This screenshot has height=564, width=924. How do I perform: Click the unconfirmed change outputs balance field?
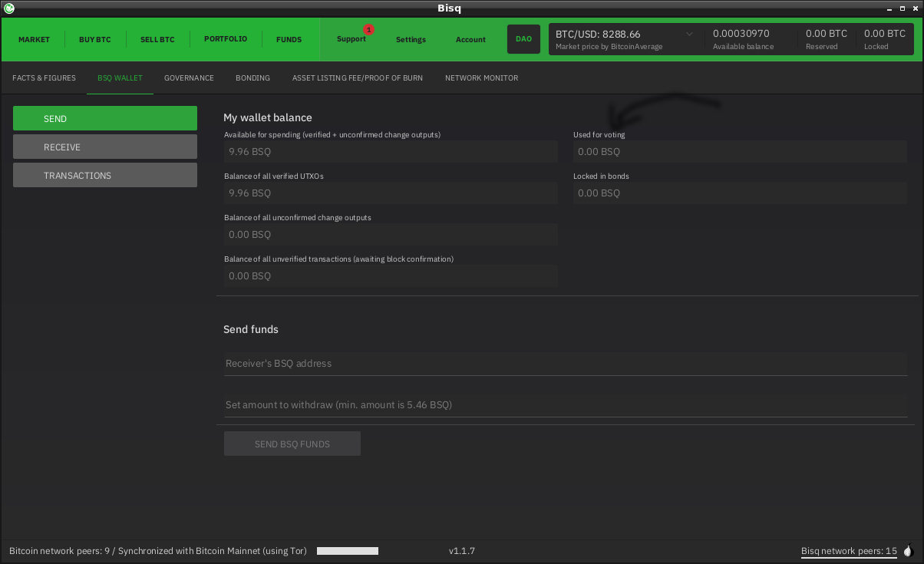[x=391, y=235]
